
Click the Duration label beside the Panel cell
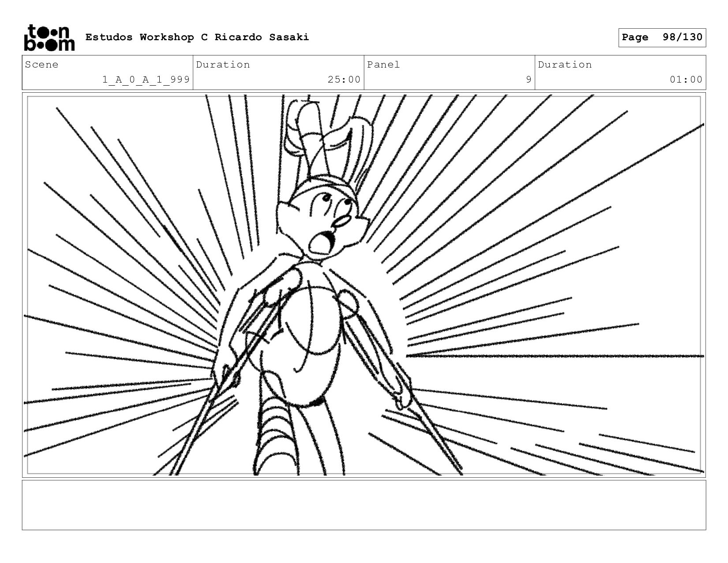click(x=565, y=64)
